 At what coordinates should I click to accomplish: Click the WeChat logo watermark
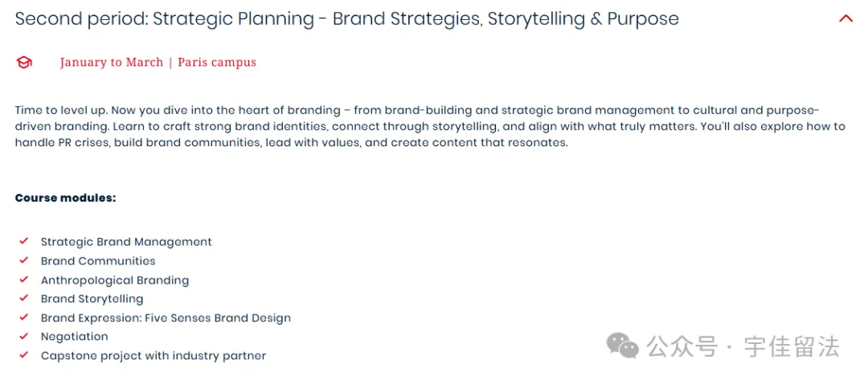[x=623, y=346]
